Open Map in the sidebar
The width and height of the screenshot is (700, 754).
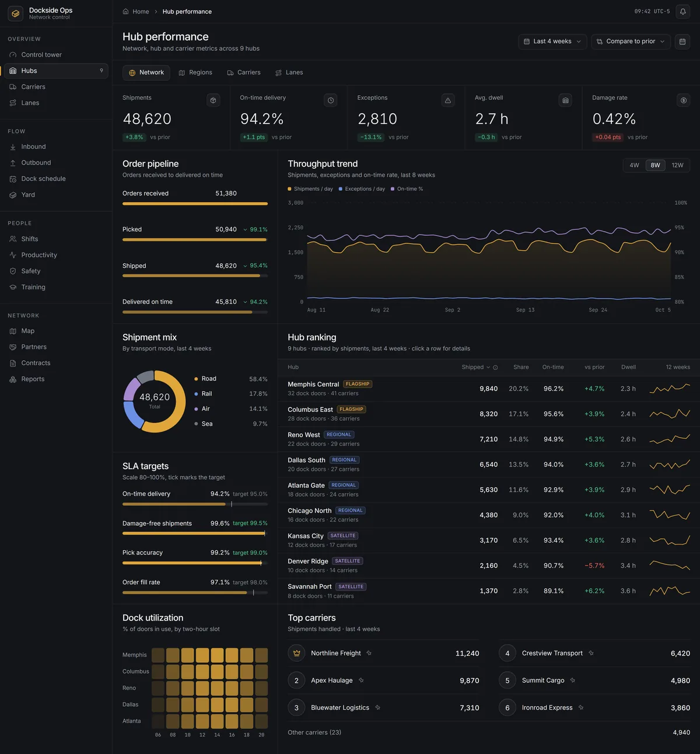(x=56, y=331)
